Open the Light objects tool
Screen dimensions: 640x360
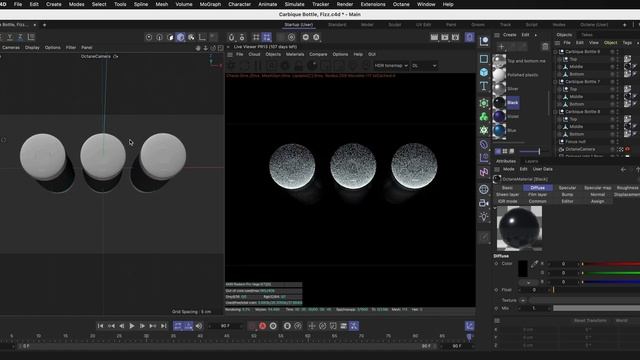484,217
